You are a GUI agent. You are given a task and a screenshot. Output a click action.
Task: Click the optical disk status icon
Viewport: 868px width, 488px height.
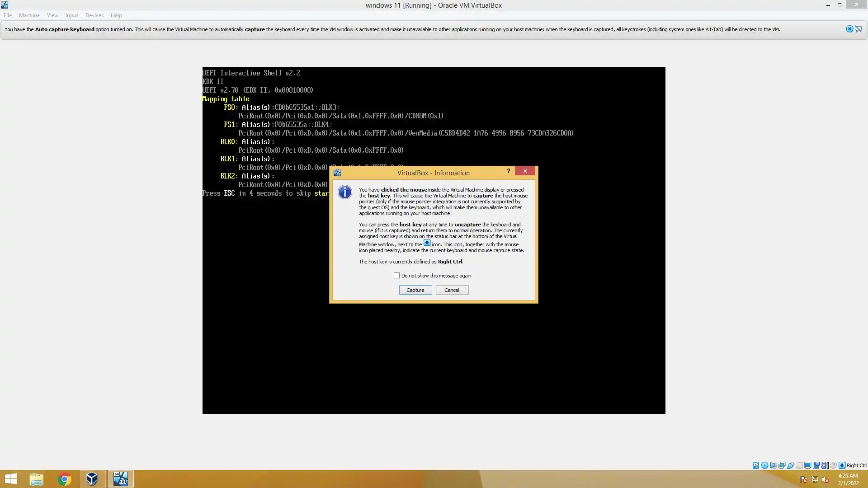point(764,465)
